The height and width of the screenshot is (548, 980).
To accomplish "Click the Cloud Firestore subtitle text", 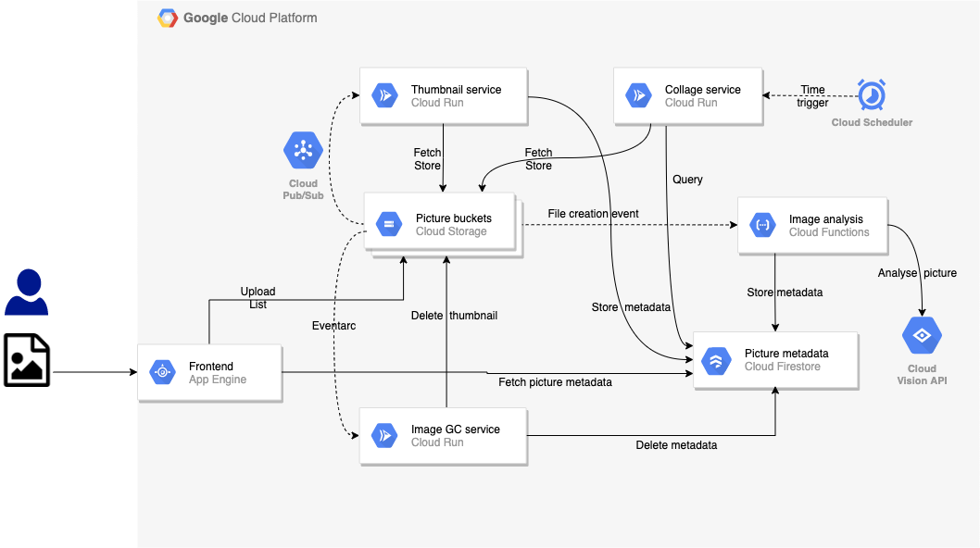I will click(783, 367).
